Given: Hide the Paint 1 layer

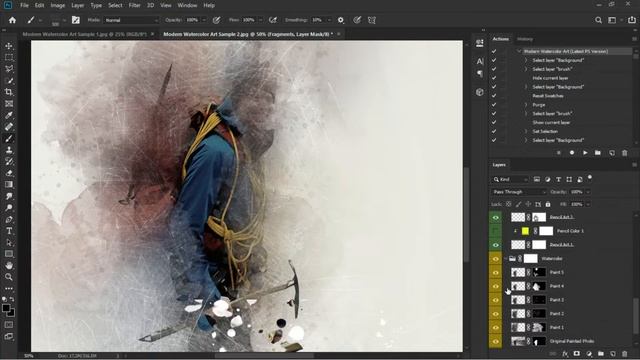Looking at the screenshot, I should (x=496, y=327).
